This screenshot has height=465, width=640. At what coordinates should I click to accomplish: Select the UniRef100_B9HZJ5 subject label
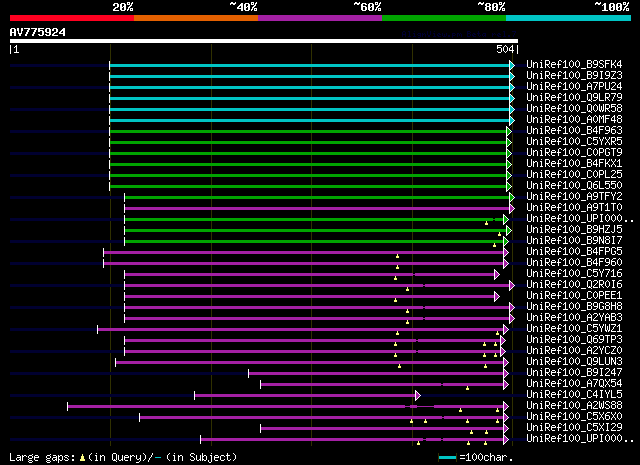click(x=574, y=230)
